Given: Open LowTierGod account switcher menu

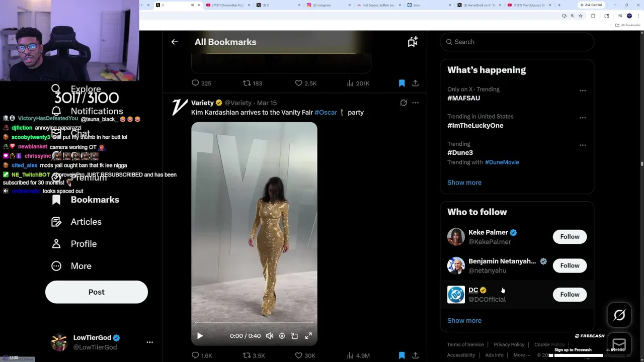Looking at the screenshot, I should tap(149, 342).
